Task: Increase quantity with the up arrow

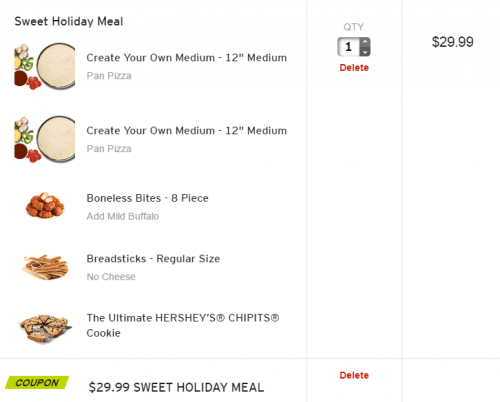Action: (365, 42)
